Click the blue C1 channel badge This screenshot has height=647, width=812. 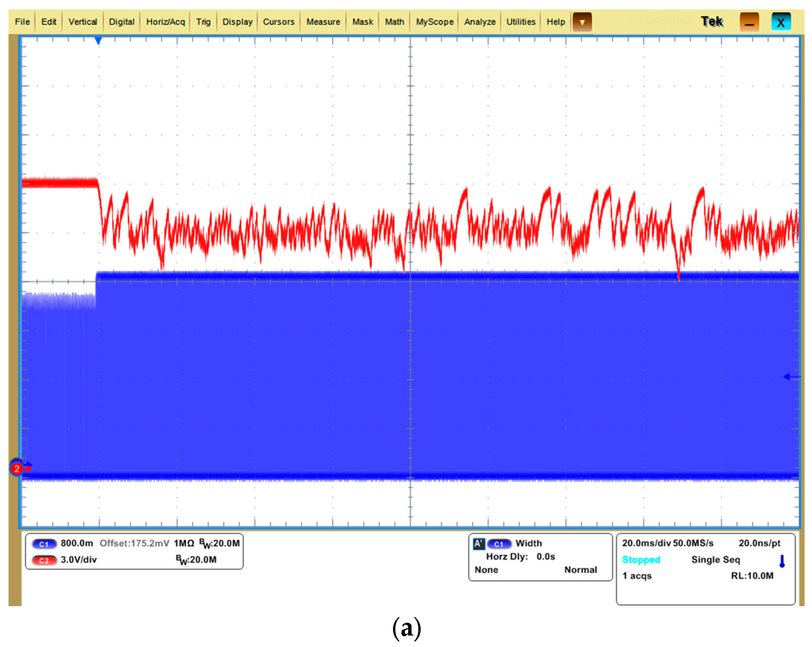point(44,544)
